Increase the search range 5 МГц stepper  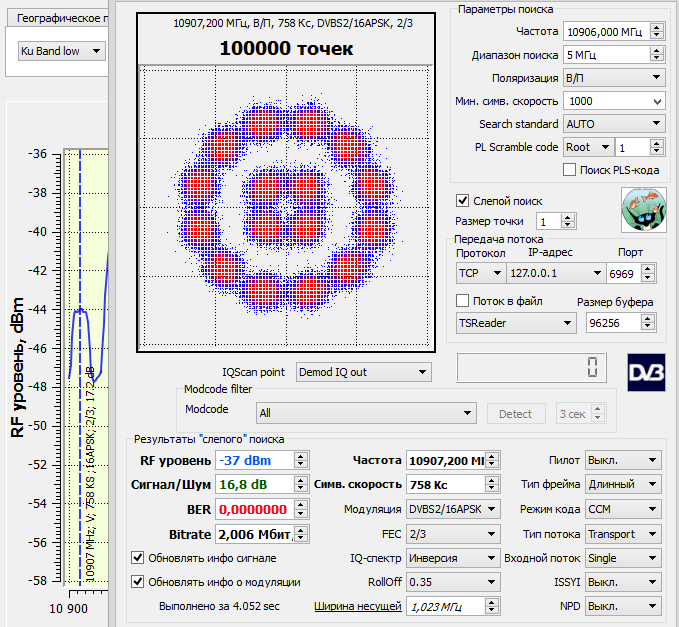656,50
